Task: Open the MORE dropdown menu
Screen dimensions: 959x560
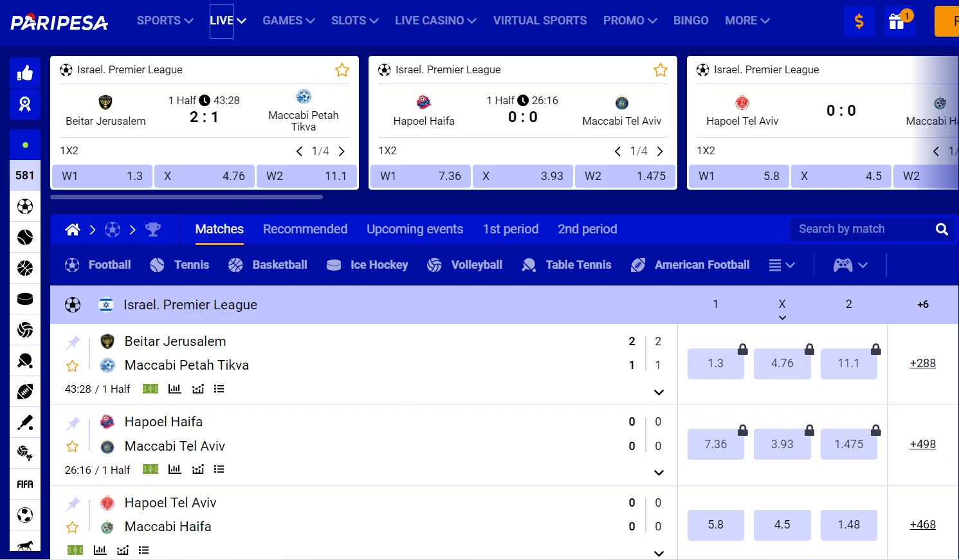Action: coord(747,21)
